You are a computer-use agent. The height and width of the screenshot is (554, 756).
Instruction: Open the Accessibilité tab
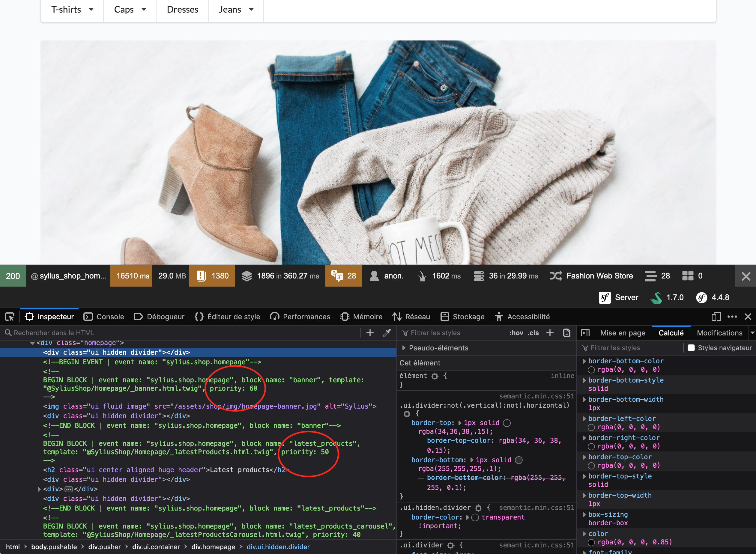522,317
